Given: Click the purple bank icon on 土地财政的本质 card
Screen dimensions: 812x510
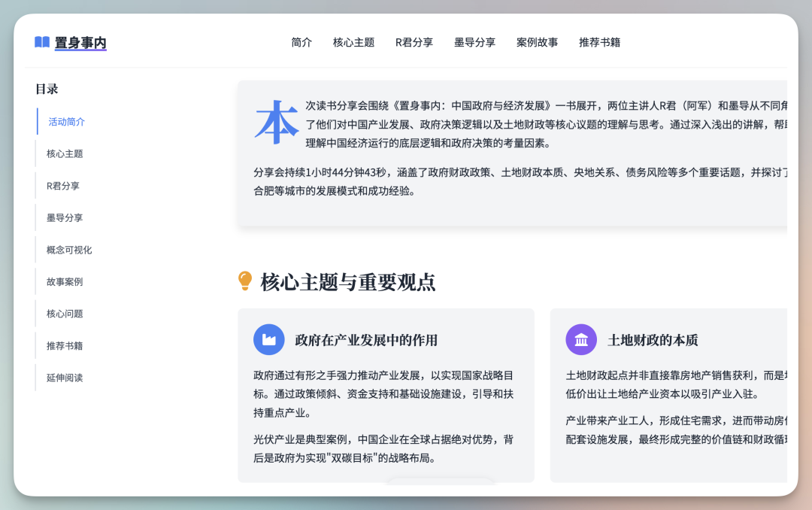Looking at the screenshot, I should [x=581, y=339].
